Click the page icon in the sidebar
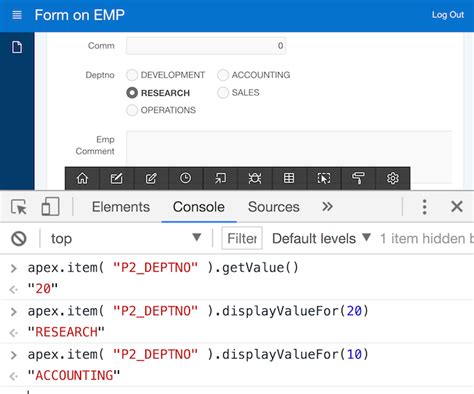474x394 pixels. (17, 47)
